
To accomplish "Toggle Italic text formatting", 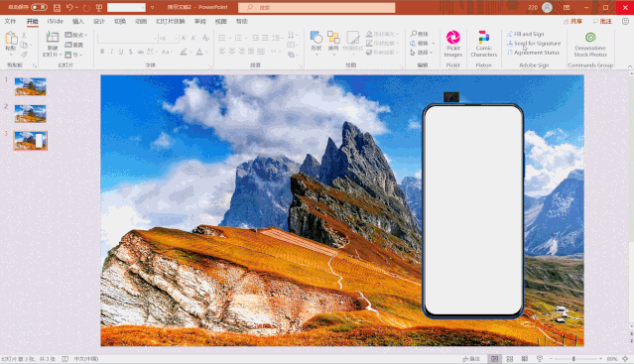I will pos(111,52).
